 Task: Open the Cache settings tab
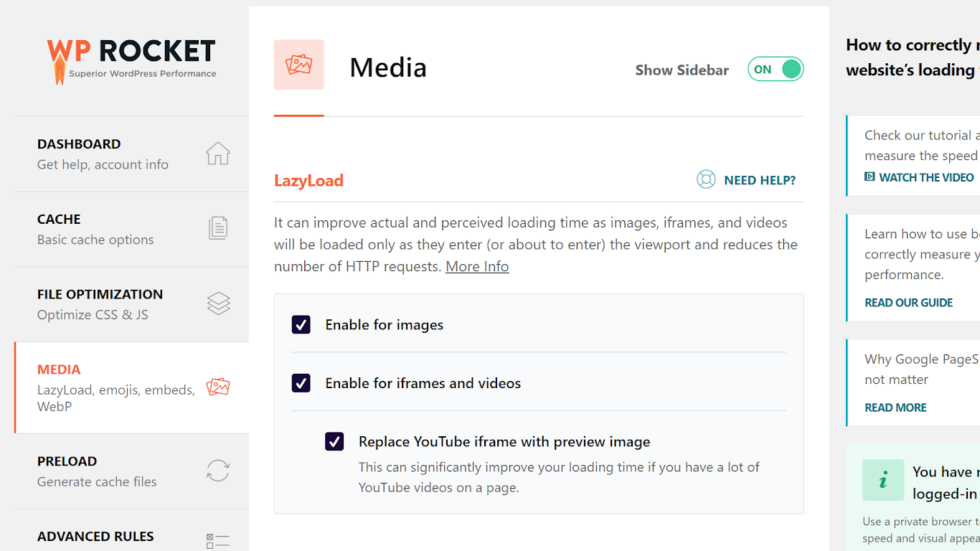tap(132, 229)
